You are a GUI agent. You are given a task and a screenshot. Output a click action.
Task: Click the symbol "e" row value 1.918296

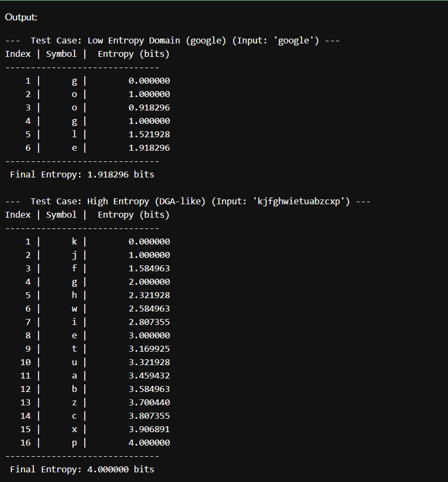point(149,147)
